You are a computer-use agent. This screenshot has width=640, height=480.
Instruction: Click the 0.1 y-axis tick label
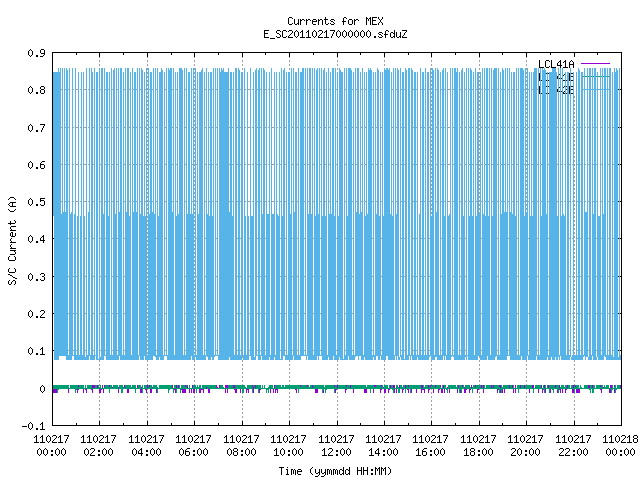(x=36, y=351)
